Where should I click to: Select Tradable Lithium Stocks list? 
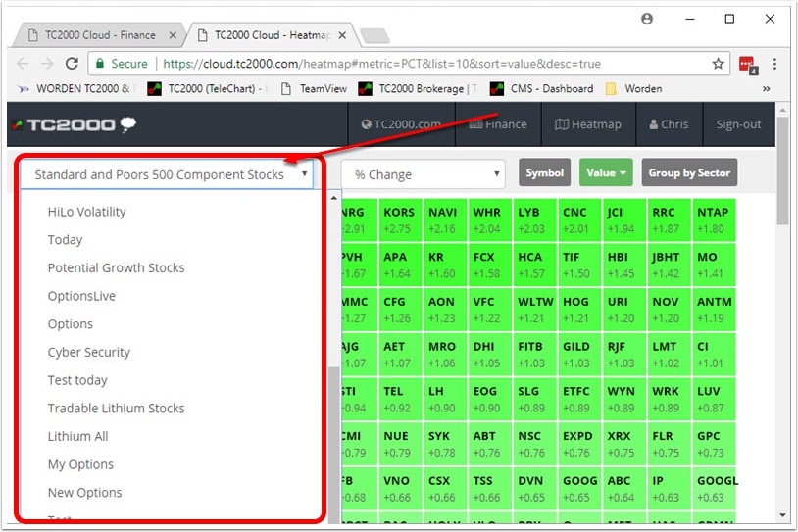(x=116, y=408)
